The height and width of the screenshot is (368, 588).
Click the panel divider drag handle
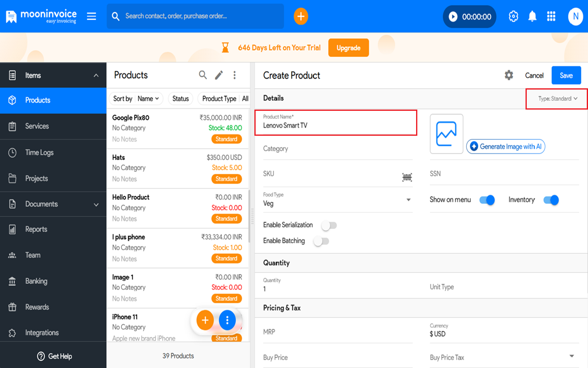[x=252, y=216]
